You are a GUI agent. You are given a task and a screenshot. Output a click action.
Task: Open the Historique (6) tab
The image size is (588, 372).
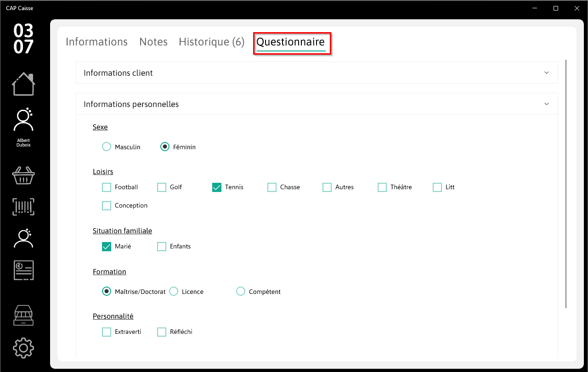(x=211, y=42)
